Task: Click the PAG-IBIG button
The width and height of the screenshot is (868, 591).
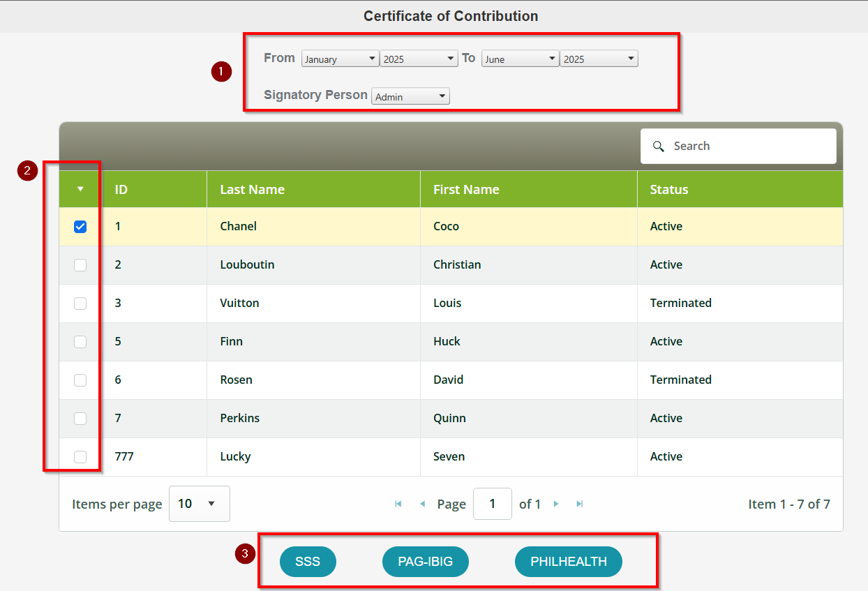Action: pos(426,561)
